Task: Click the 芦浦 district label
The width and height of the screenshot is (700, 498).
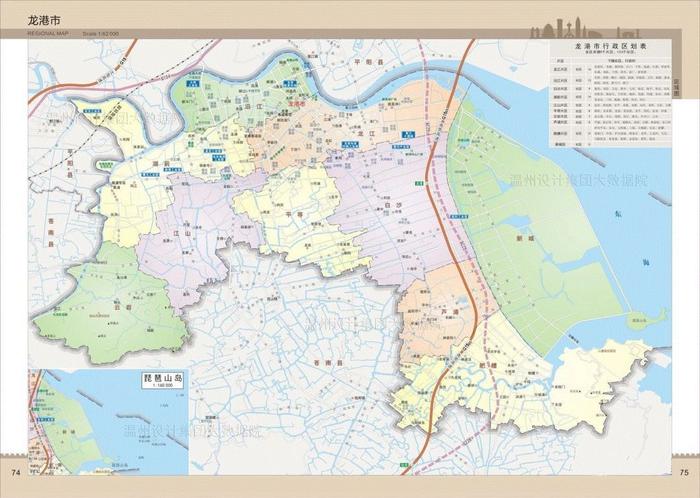Action: click(x=447, y=313)
